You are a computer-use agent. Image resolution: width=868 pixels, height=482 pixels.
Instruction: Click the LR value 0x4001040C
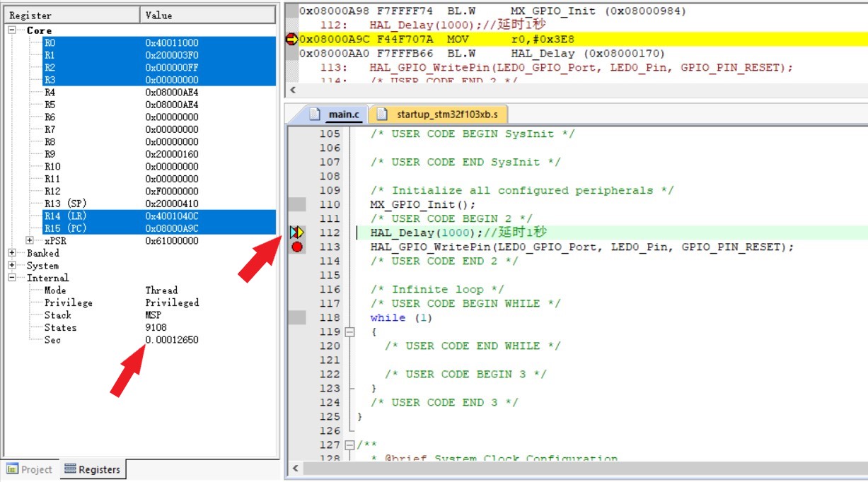[x=172, y=216]
